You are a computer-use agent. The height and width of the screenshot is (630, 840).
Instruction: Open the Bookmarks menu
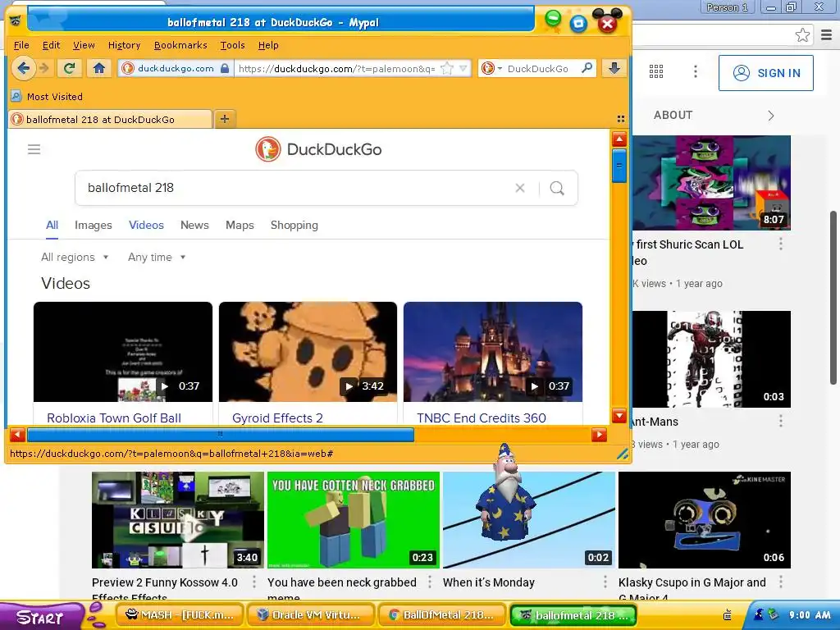tap(180, 45)
